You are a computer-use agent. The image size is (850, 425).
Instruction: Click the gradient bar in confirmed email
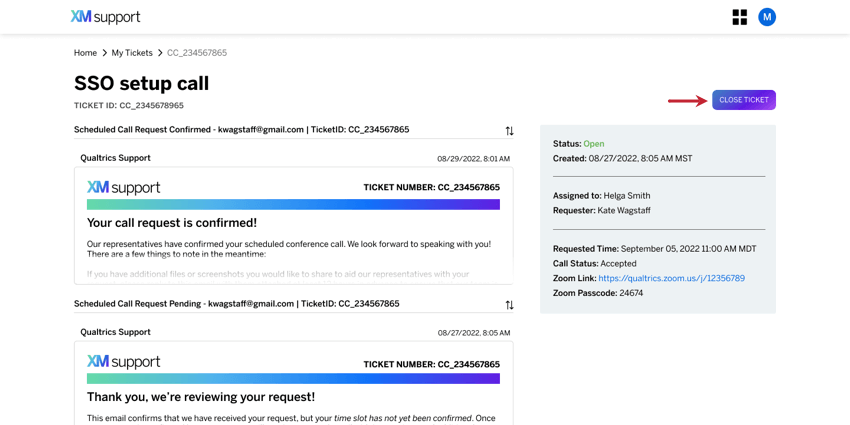[293, 204]
